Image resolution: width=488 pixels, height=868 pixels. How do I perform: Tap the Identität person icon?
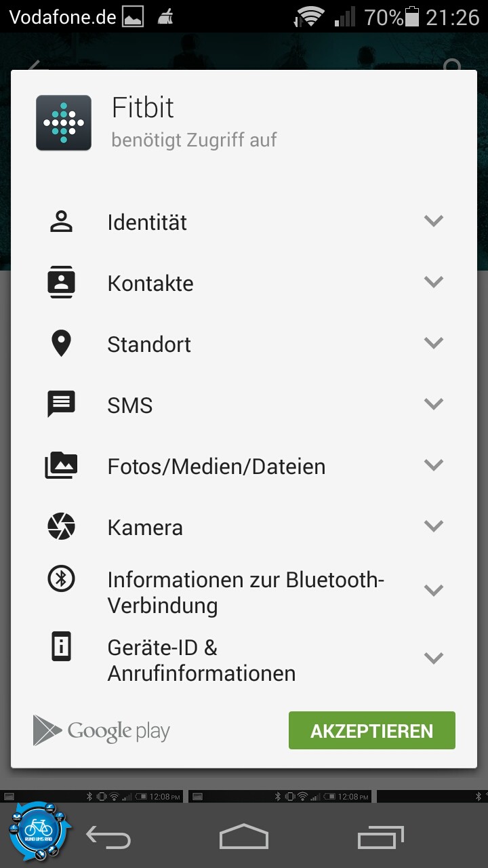click(61, 222)
